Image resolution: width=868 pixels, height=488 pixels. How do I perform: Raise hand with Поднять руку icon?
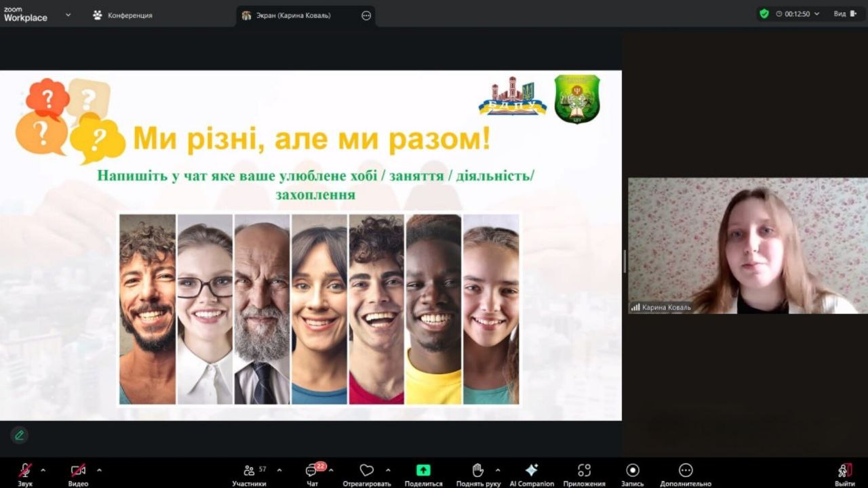coord(478,471)
